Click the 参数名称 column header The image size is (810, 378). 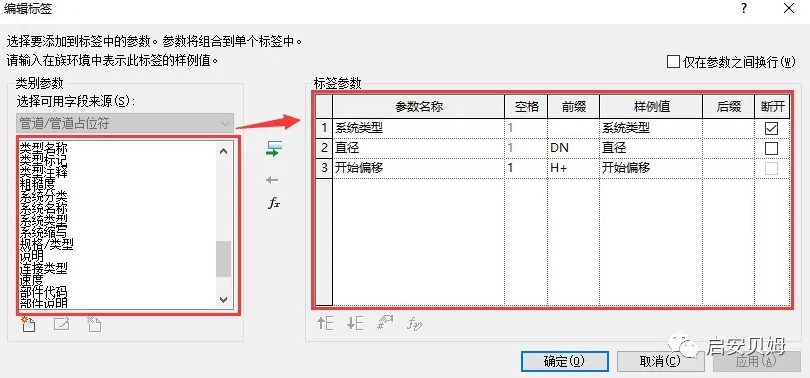pos(418,106)
